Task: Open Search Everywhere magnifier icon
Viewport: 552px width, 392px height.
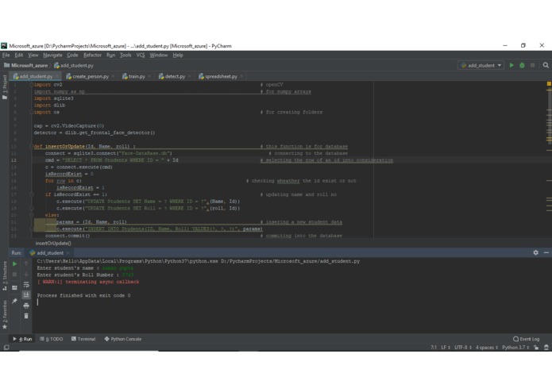Action: coord(546,65)
